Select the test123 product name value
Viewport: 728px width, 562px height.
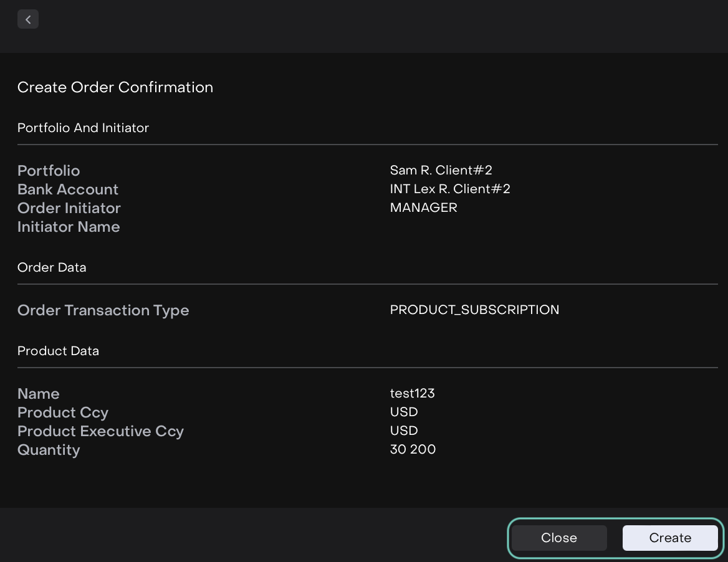pyautogui.click(x=412, y=393)
